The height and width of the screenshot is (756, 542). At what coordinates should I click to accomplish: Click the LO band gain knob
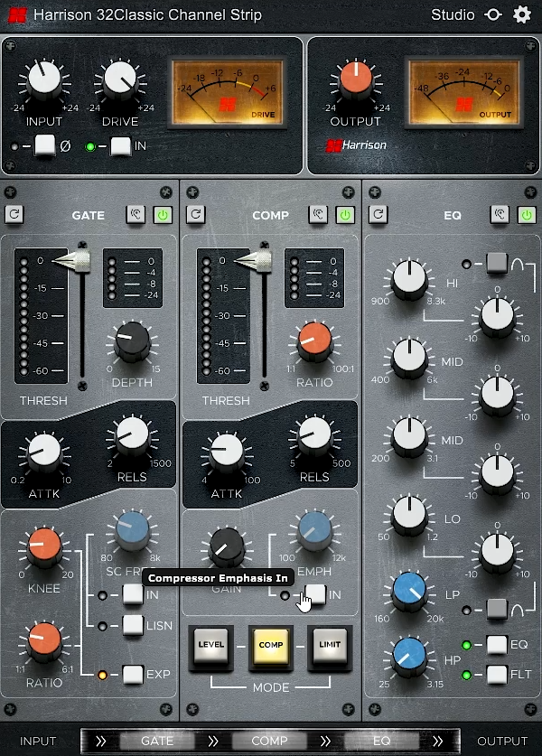pos(497,554)
